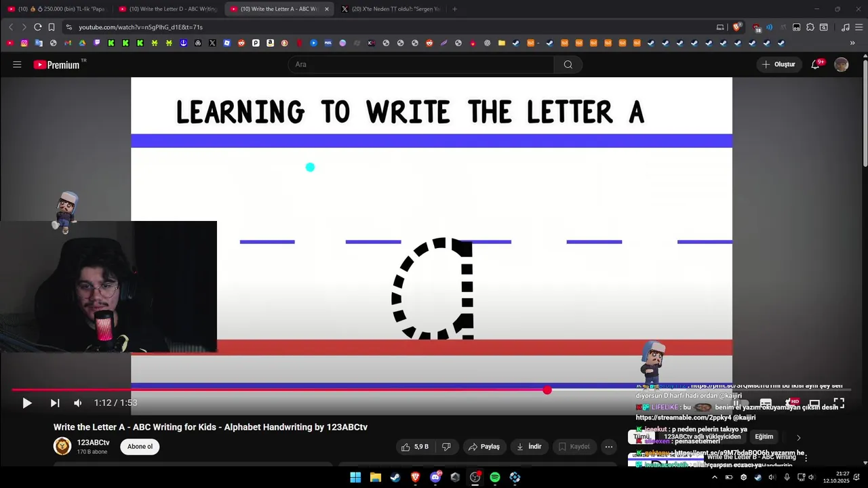The height and width of the screenshot is (488, 868).
Task: Click the İndir download button
Action: pos(529,447)
